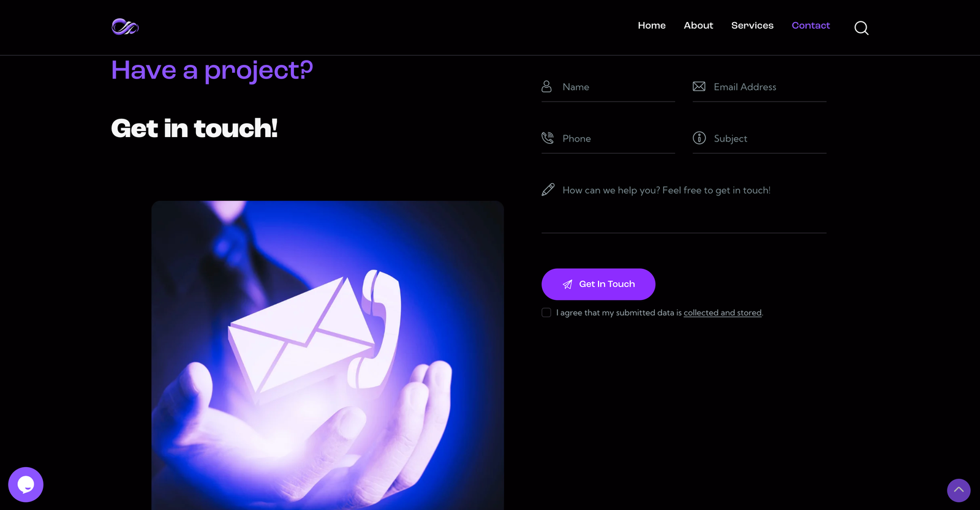Select the Contact navigation link
980x510 pixels.
click(810, 26)
